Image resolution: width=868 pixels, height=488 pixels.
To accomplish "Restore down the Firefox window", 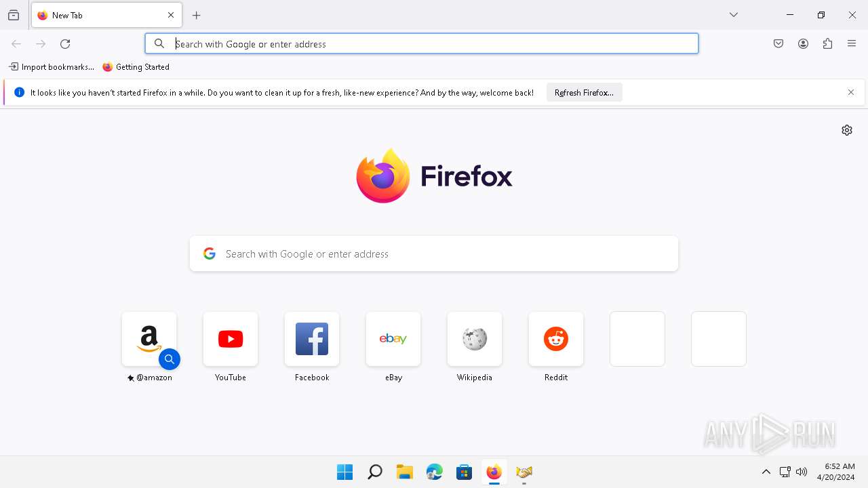I will point(821,15).
